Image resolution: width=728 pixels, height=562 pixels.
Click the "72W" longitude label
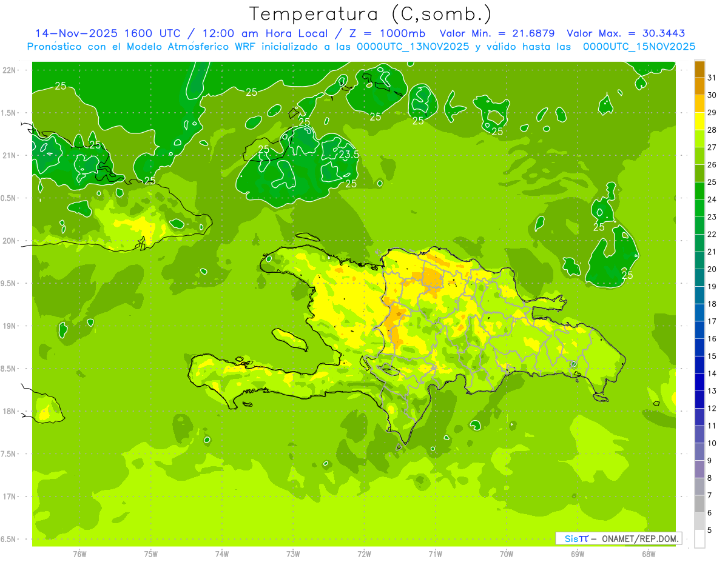tap(364, 554)
